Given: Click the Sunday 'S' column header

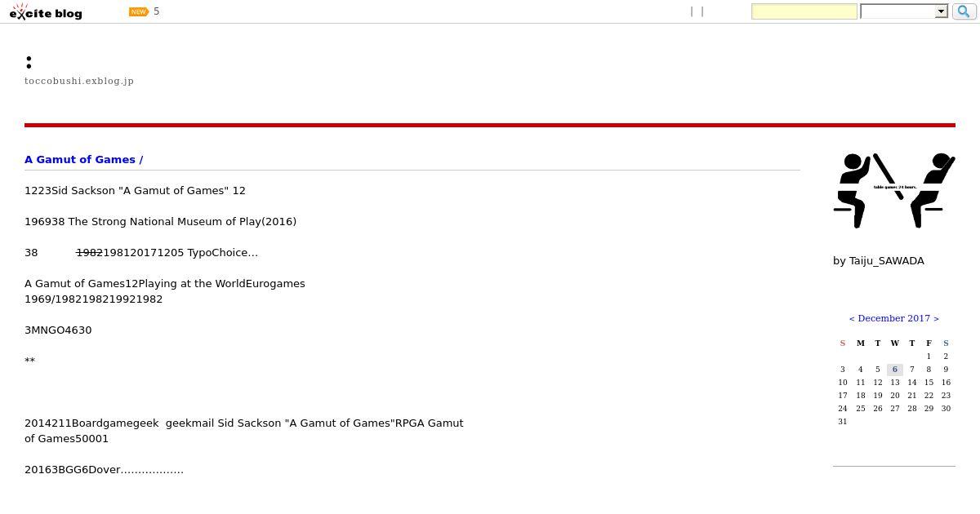Looking at the screenshot, I should click(x=843, y=343).
